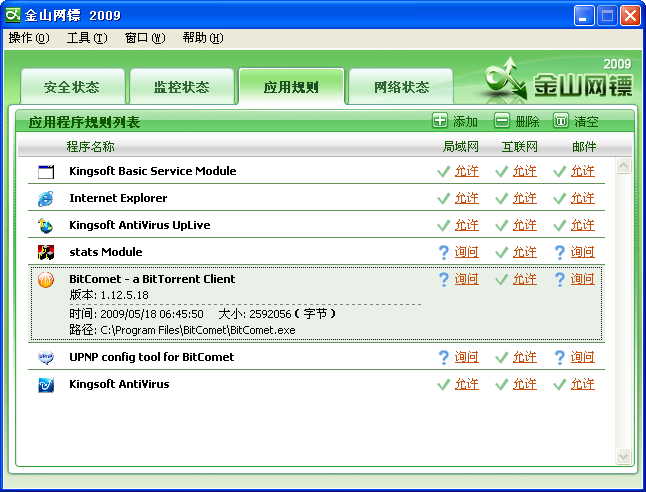Screen dimensions: 646x492
Task: Click Internet Explorer's 局域网 check mark
Action: (444, 199)
